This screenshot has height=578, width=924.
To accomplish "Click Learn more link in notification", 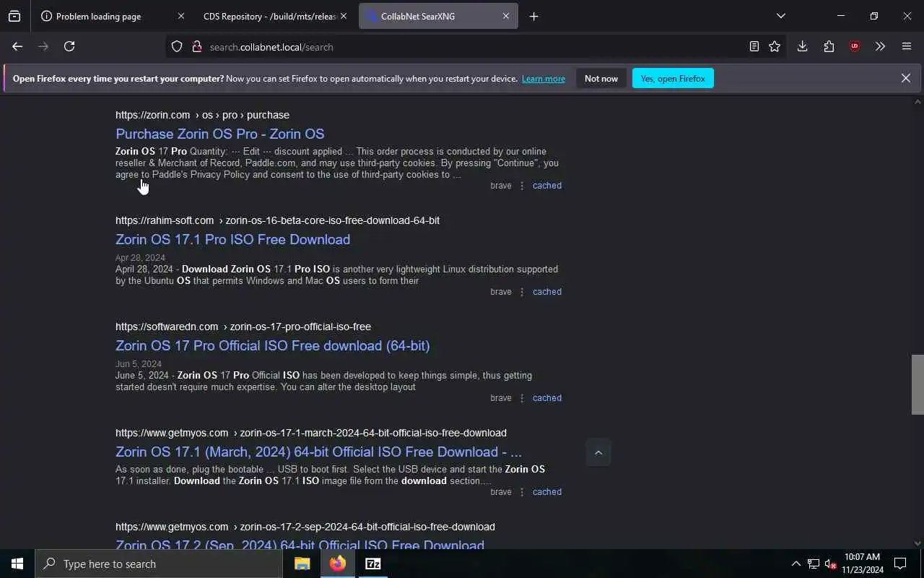I will tap(544, 79).
